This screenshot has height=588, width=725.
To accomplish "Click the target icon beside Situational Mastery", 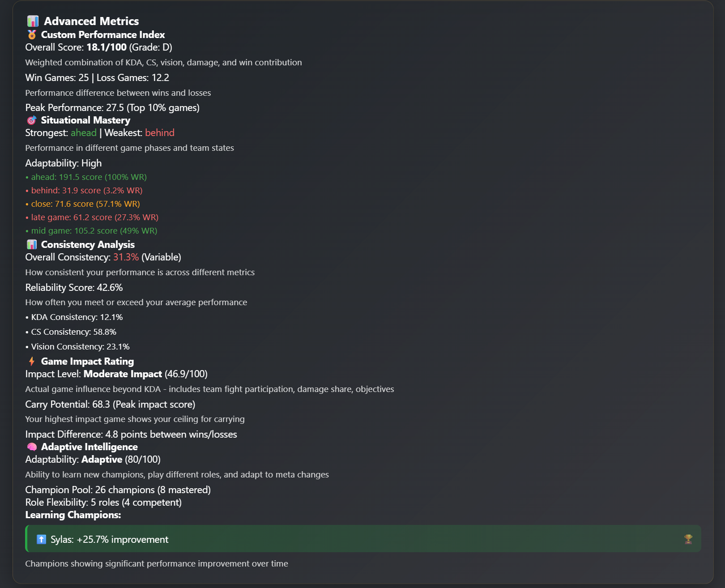I will click(x=32, y=120).
